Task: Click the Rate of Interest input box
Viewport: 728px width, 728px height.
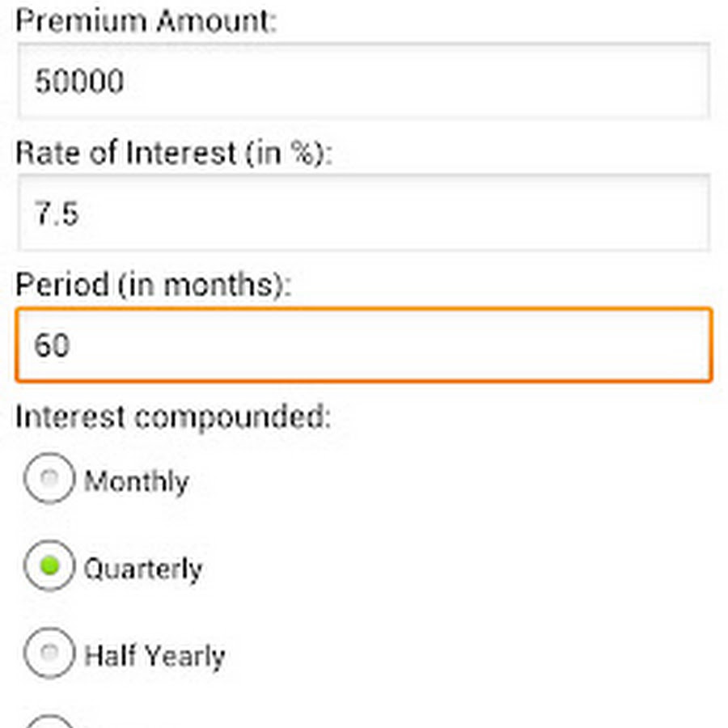Action: [363, 213]
